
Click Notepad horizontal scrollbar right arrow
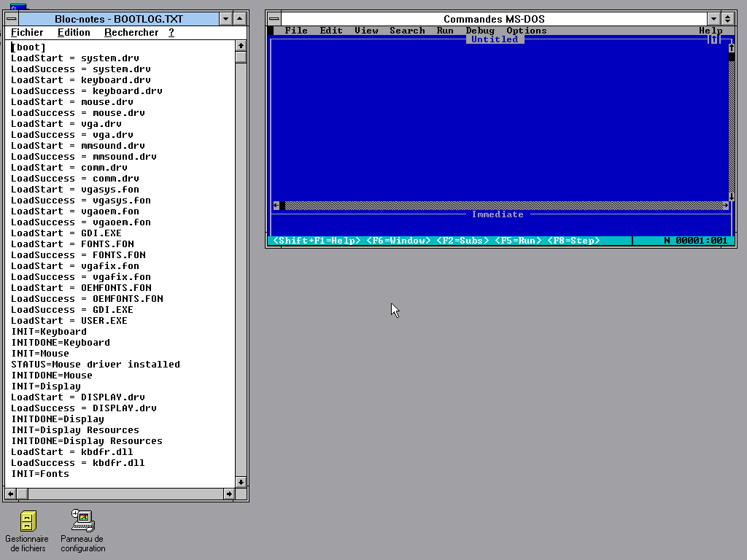(229, 494)
